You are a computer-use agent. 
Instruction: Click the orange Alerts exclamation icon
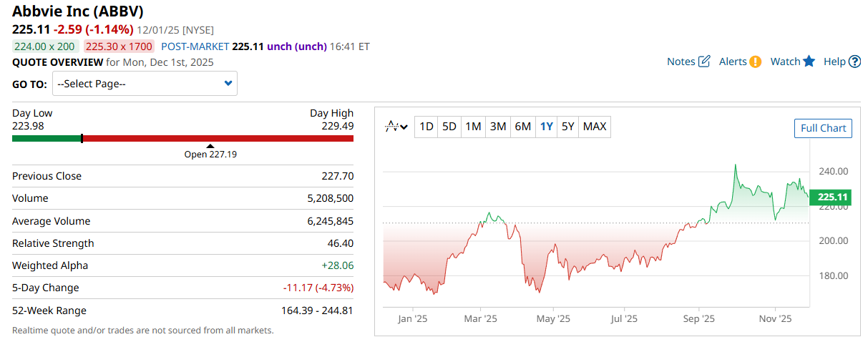pos(756,62)
